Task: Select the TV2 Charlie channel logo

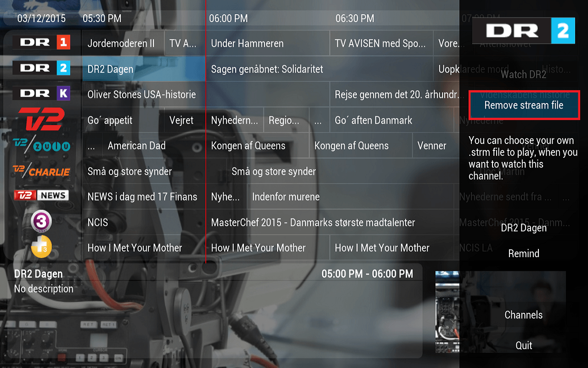Action: 41,171
